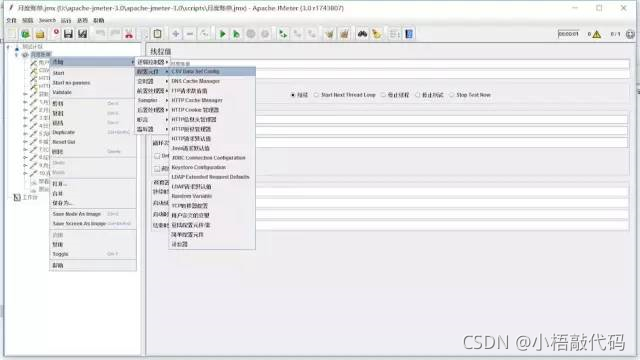Click the warning triangle error indicator
Viewport: 640px width, 360px height.
coord(597,34)
